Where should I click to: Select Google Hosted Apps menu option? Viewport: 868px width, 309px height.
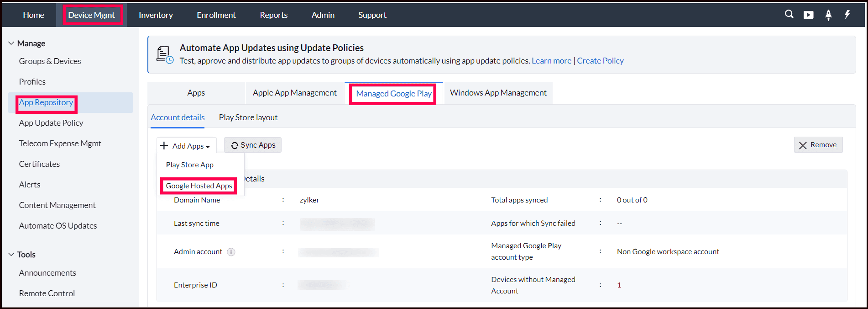point(199,186)
